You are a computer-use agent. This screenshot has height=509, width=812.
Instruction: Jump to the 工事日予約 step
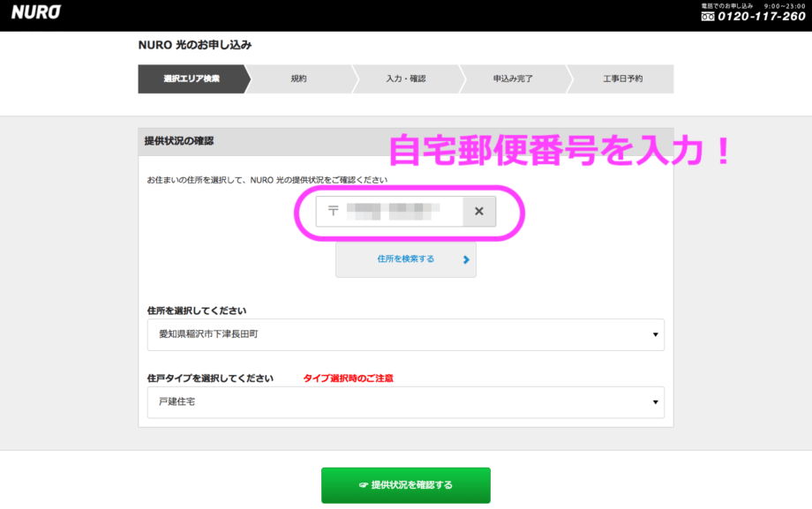coord(622,79)
